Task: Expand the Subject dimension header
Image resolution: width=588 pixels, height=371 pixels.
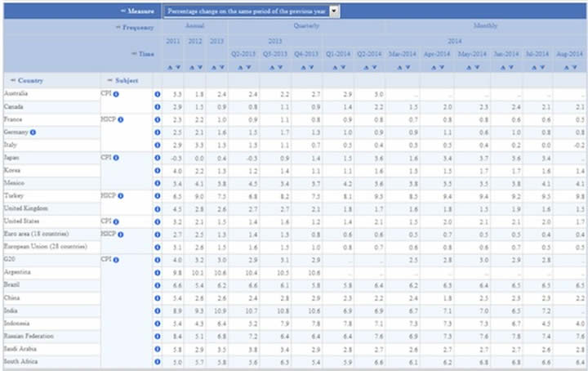Action: tap(122, 80)
